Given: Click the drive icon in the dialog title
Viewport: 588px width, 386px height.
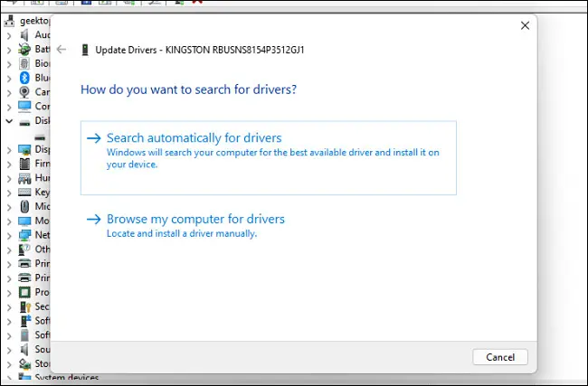Looking at the screenshot, I should point(85,50).
